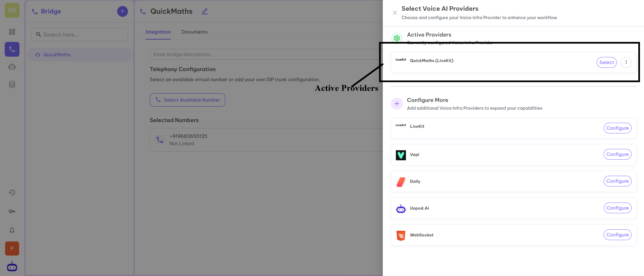Click the LiveKit logo under Configure More
The width and height of the screenshot is (644, 276).
401,125
